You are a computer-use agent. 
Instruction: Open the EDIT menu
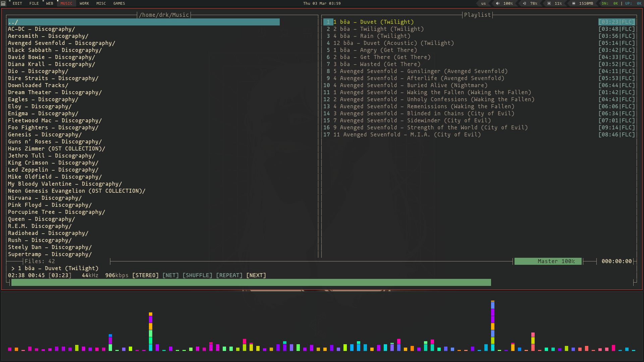17,4
